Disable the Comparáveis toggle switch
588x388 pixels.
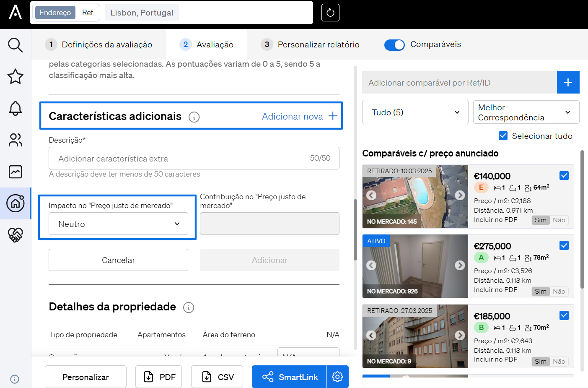pos(394,45)
